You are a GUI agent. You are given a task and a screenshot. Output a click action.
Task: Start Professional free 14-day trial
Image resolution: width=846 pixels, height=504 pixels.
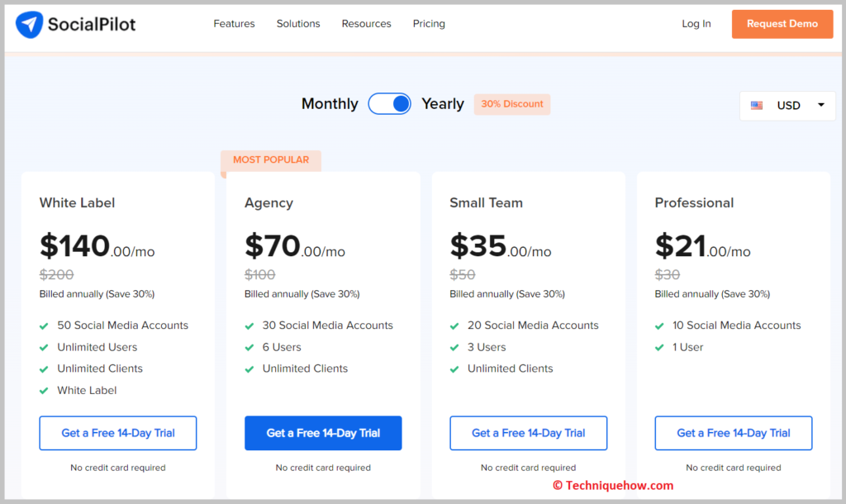tap(734, 433)
